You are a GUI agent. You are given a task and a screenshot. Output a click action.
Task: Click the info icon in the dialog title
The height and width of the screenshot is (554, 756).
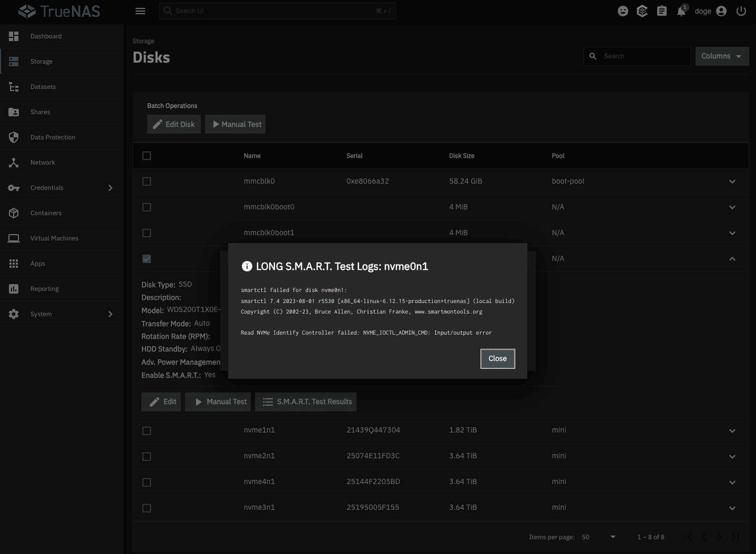click(x=247, y=266)
